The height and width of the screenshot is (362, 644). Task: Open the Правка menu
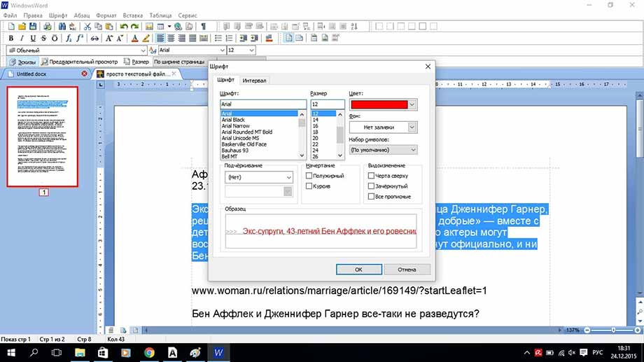click(x=33, y=15)
